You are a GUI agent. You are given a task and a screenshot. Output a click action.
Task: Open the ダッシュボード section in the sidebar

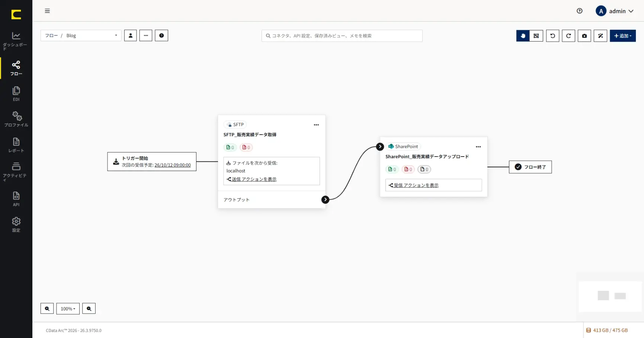pyautogui.click(x=16, y=41)
